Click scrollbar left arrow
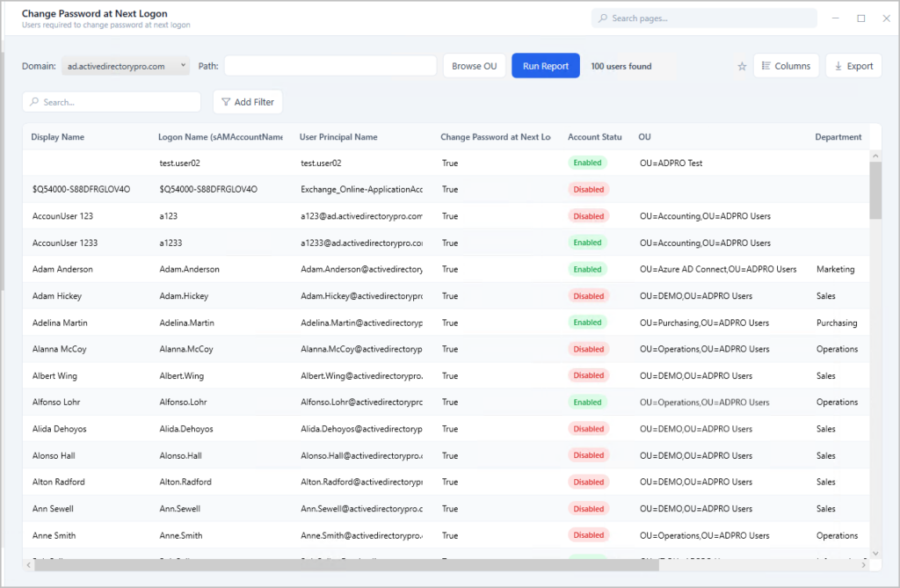 tap(29, 565)
